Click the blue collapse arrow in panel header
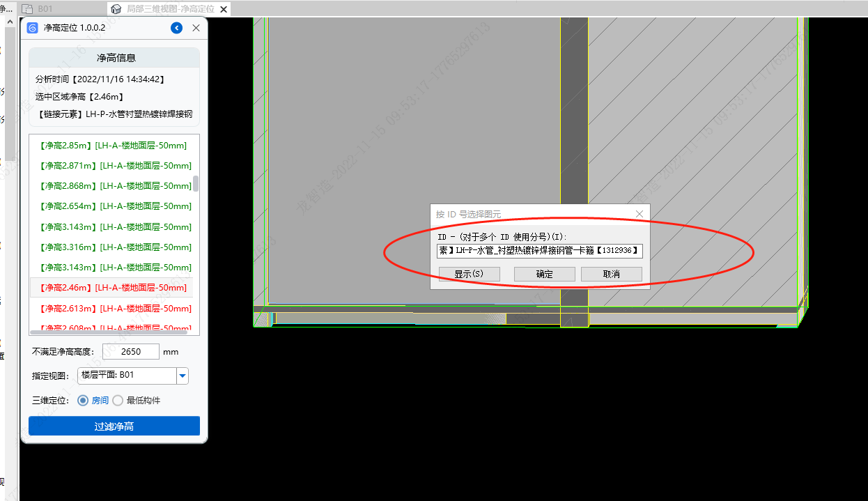The width and height of the screenshot is (868, 501). [x=176, y=28]
